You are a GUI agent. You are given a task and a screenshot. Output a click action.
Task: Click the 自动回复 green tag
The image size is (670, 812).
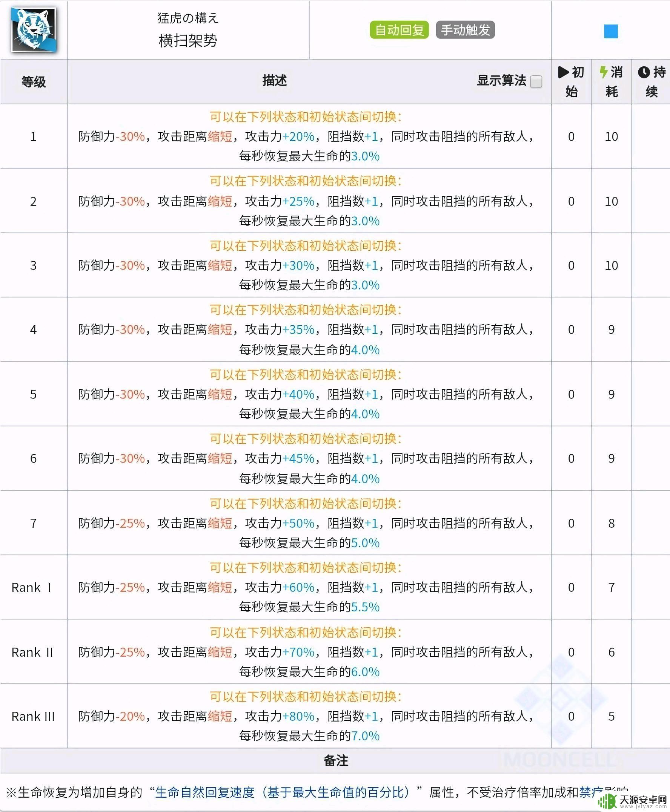coord(399,30)
